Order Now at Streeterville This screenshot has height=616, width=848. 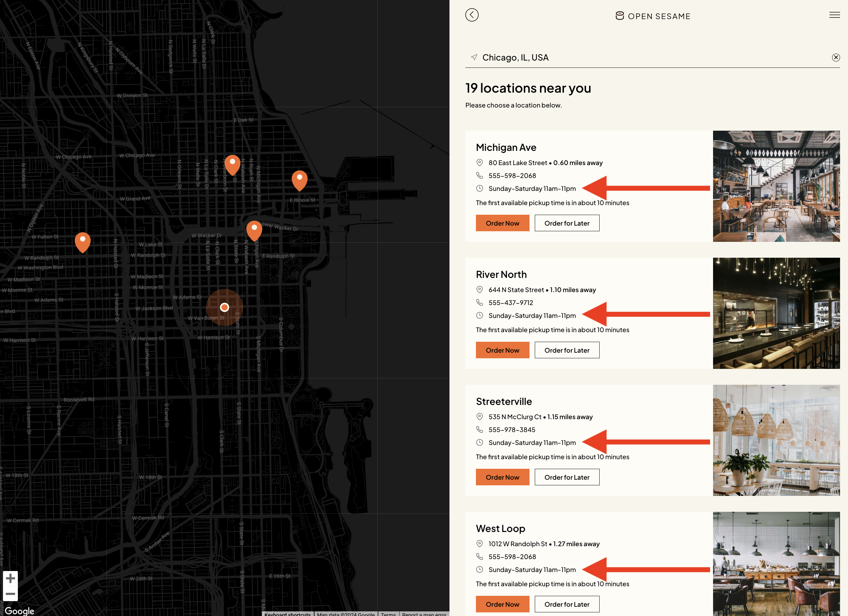[x=502, y=477]
